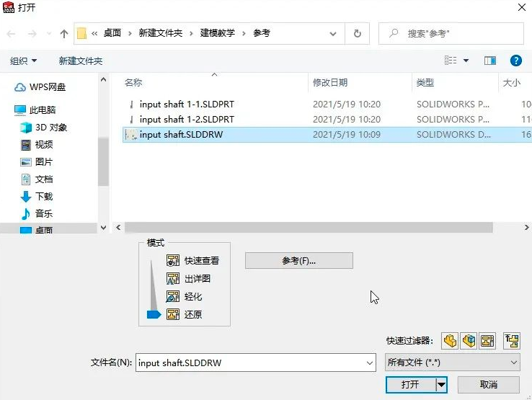The width and height of the screenshot is (532, 400).
Task: Click the filter assemblies quick filter icon
Action: point(469,341)
